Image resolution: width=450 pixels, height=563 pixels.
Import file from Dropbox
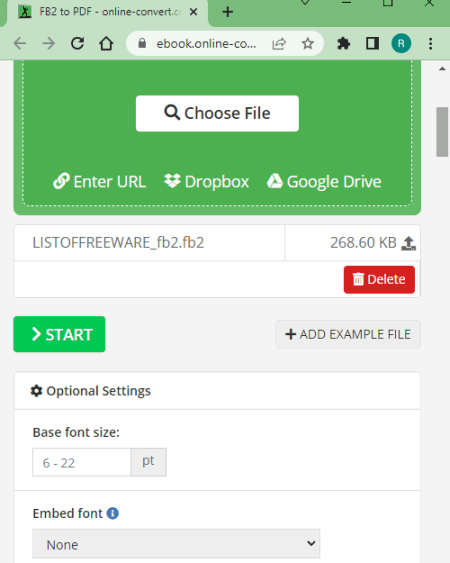pyautogui.click(x=206, y=182)
